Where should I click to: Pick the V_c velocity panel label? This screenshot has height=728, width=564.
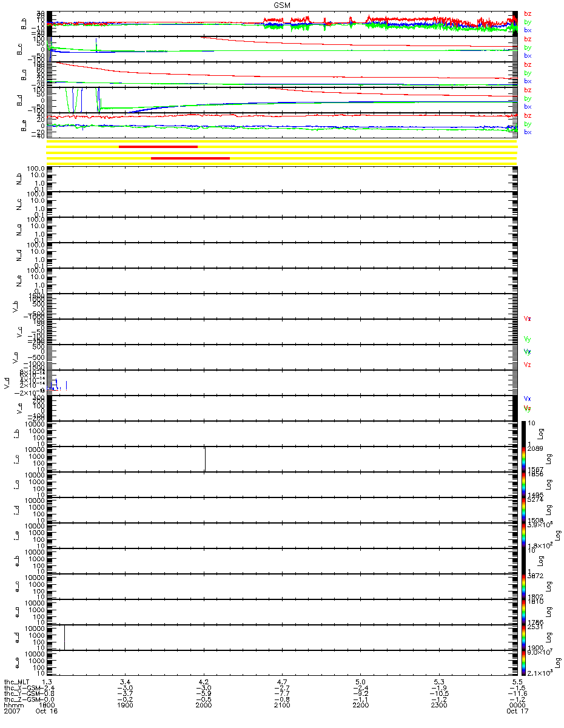(18, 332)
